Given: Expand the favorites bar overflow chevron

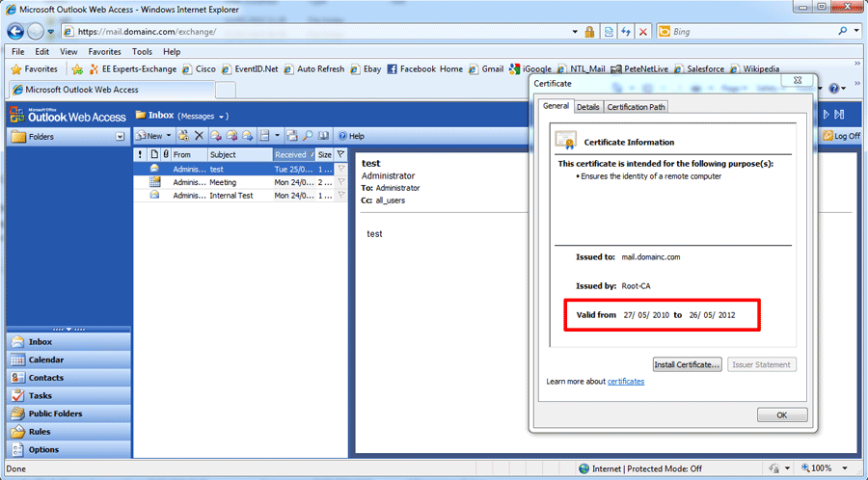Looking at the screenshot, I should coord(857,65).
